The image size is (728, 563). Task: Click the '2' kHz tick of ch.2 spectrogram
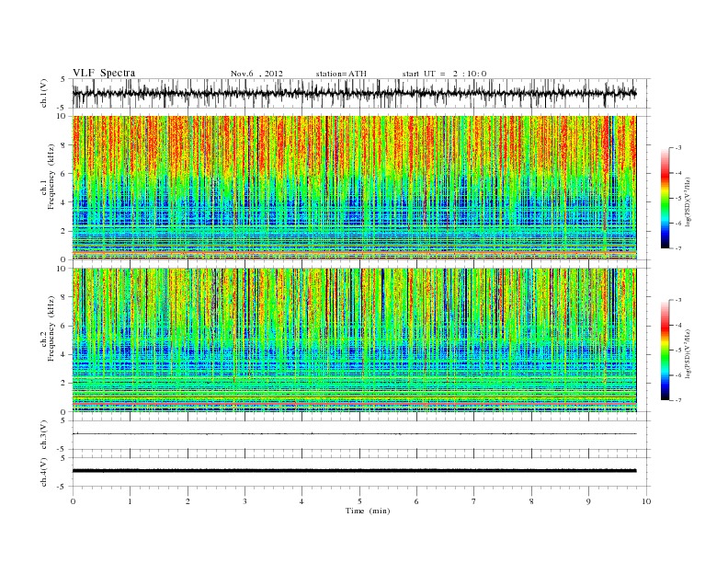(63, 384)
